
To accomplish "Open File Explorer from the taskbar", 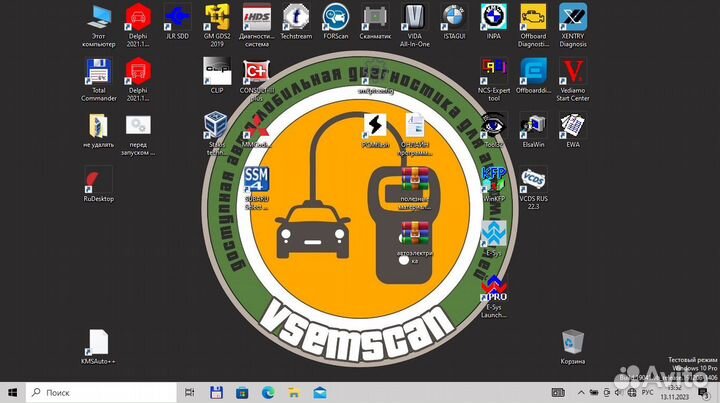I will pyautogui.click(x=294, y=392).
